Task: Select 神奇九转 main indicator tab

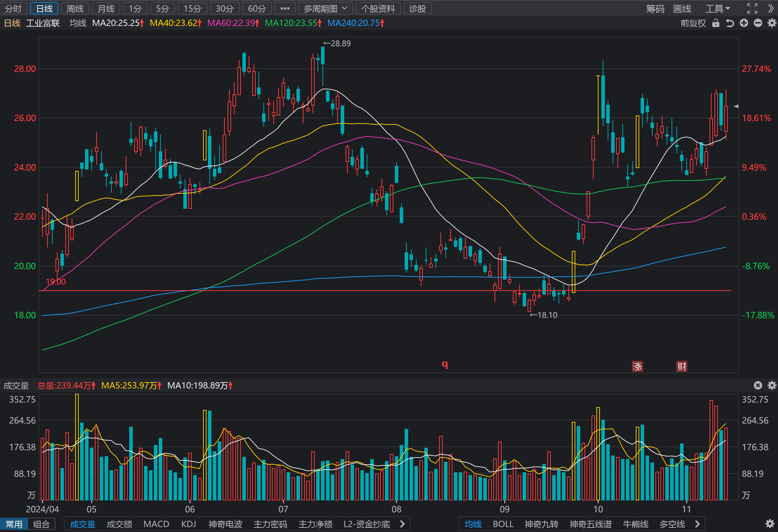Action: (x=541, y=524)
